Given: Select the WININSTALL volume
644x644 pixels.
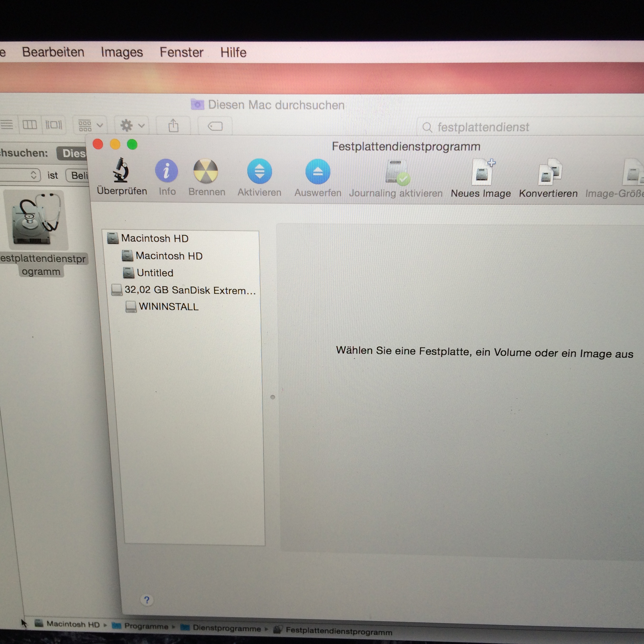Looking at the screenshot, I should [x=168, y=307].
